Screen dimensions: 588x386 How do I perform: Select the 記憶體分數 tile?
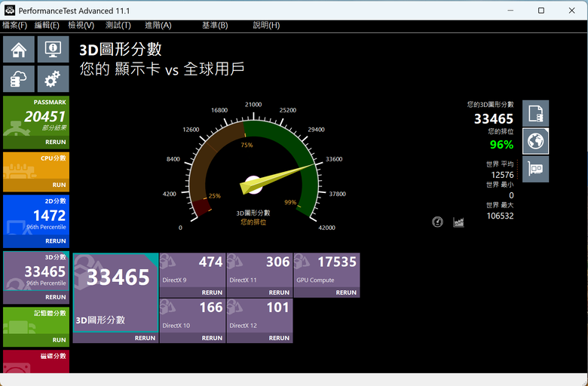click(x=36, y=321)
